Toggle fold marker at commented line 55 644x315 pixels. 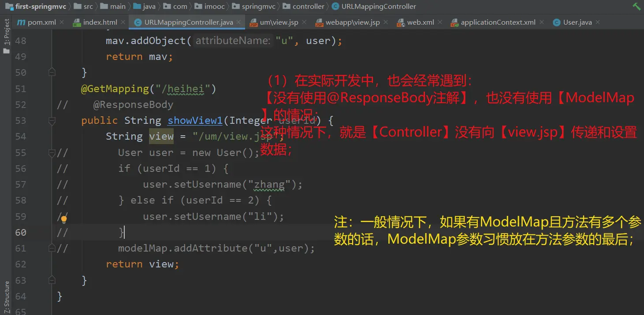[x=52, y=152]
